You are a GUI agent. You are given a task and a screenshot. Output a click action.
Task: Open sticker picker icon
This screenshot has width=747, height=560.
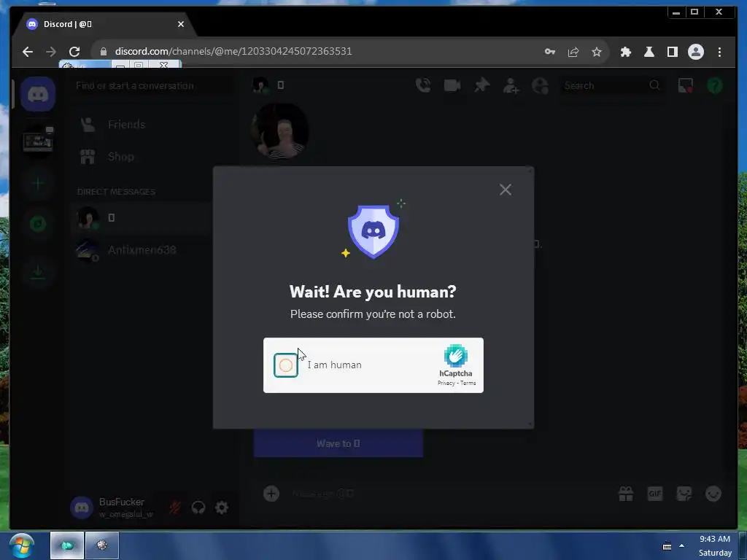coord(684,494)
